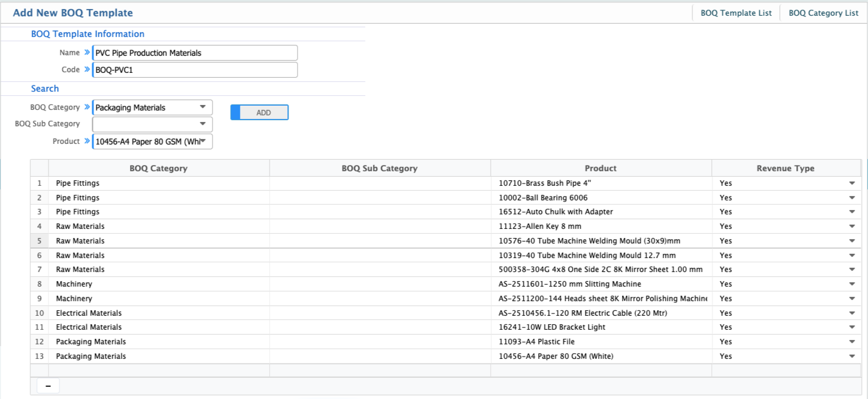Select product cell 11123-Allen Key 8 mm
Viewport: 868px width, 399px height.
point(601,227)
